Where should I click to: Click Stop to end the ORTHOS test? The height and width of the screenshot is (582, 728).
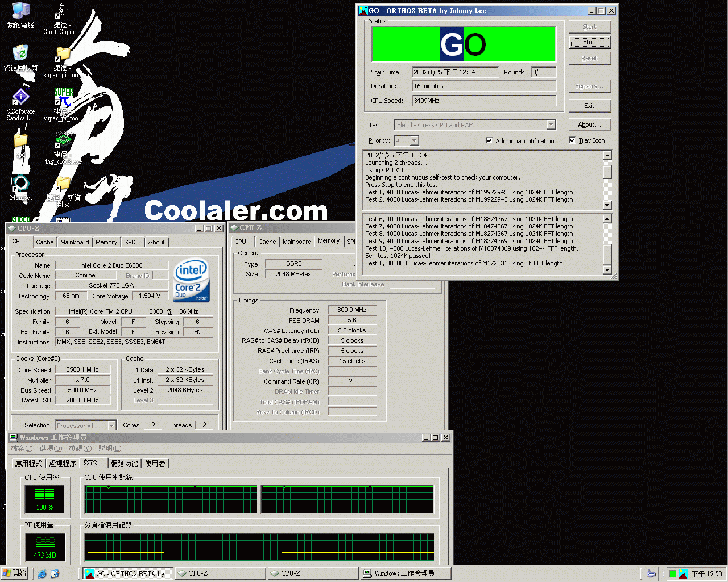[589, 42]
